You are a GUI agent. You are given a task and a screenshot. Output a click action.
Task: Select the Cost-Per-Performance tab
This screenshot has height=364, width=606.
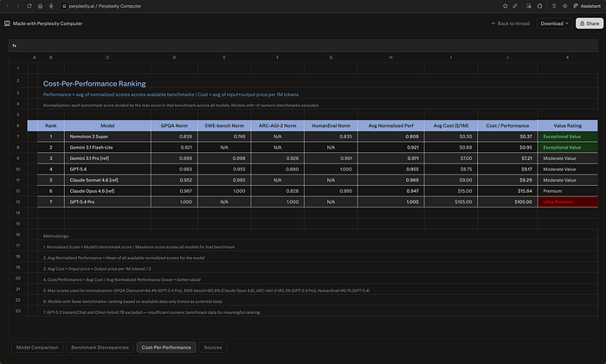point(166,347)
